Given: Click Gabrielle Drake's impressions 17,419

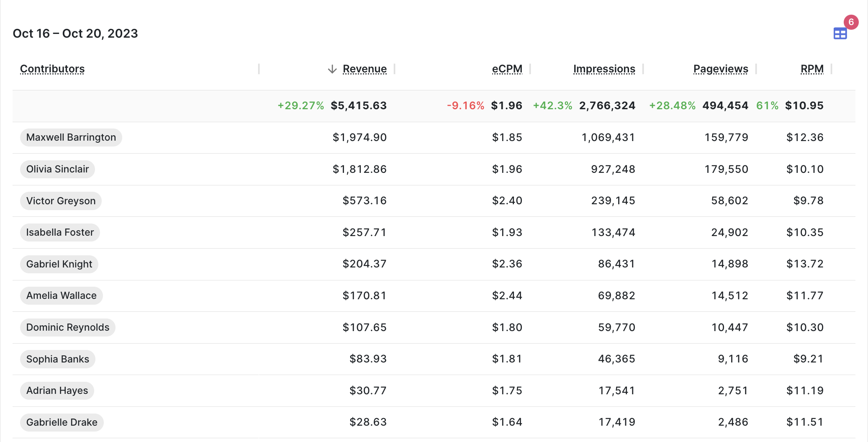Looking at the screenshot, I should coord(617,422).
